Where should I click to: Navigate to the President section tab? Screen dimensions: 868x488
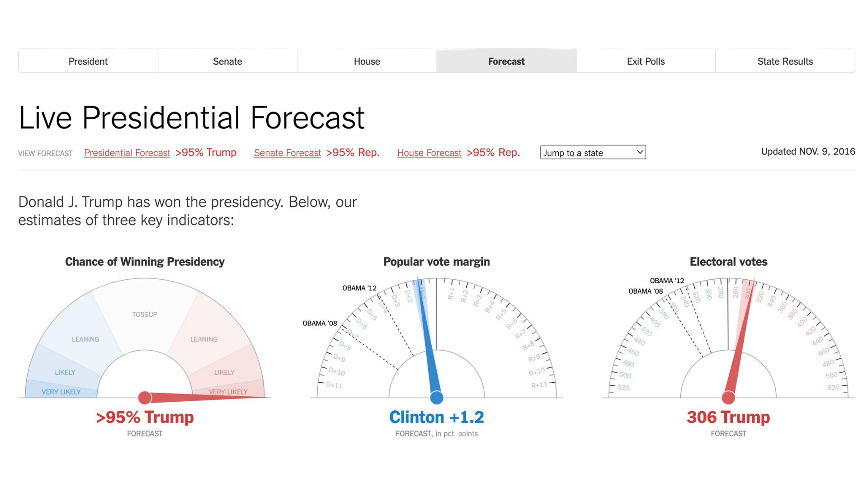click(x=88, y=61)
